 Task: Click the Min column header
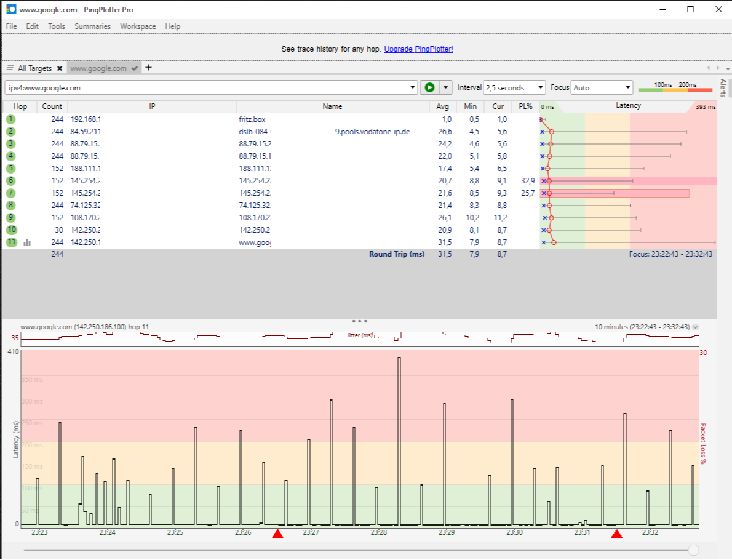pyautogui.click(x=470, y=106)
